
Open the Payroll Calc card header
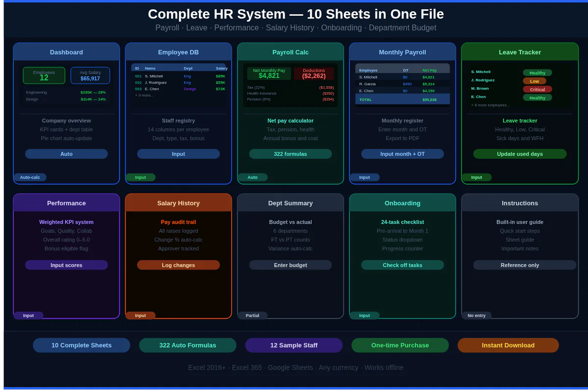[x=291, y=52]
